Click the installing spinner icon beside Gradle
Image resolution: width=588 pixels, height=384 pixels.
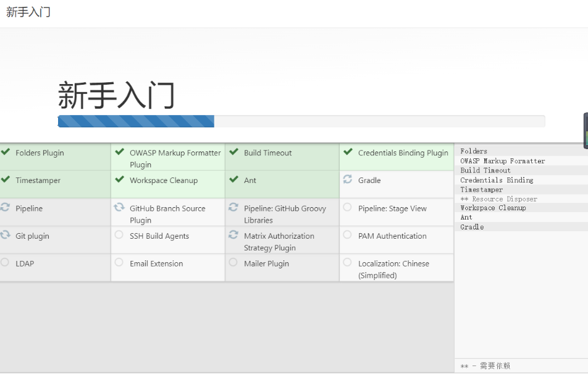tap(348, 179)
